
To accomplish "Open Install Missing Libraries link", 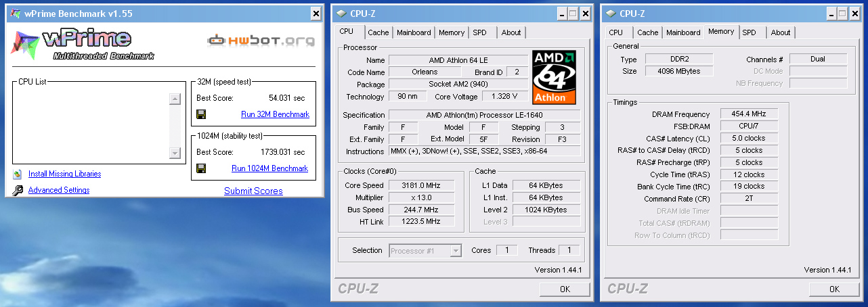I will 64,174.
